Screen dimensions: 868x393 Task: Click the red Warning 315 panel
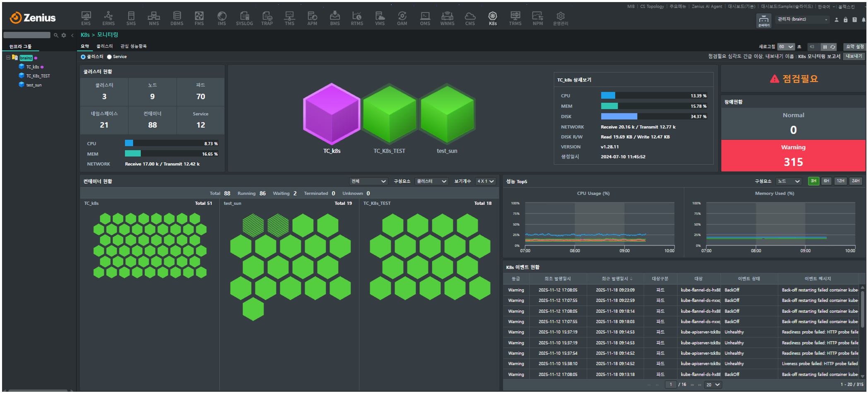click(x=793, y=156)
